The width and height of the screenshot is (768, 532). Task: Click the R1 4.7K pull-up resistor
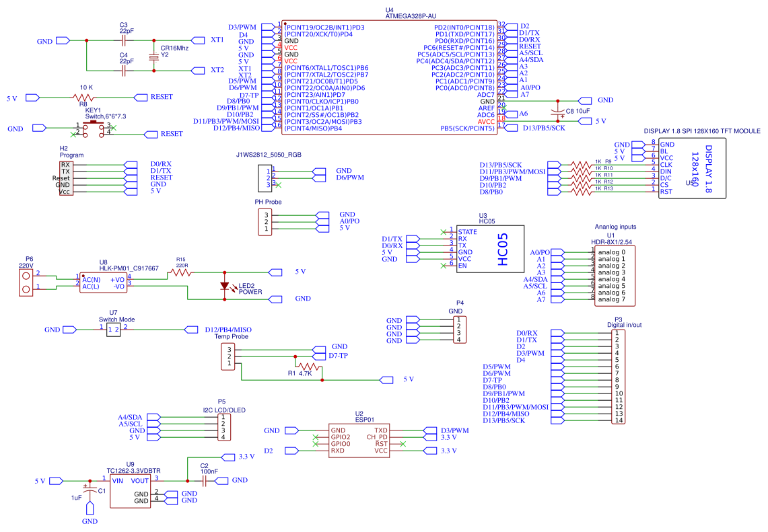pos(308,366)
